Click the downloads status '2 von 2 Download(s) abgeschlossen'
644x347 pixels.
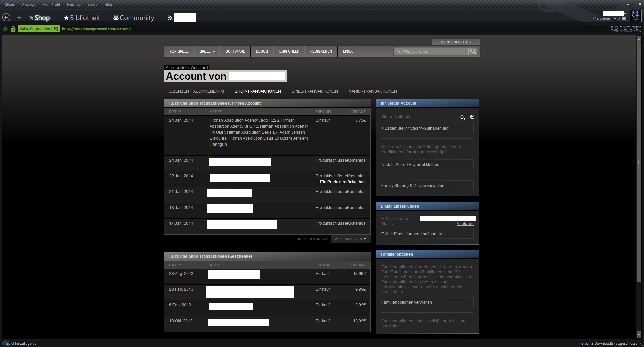610,343
